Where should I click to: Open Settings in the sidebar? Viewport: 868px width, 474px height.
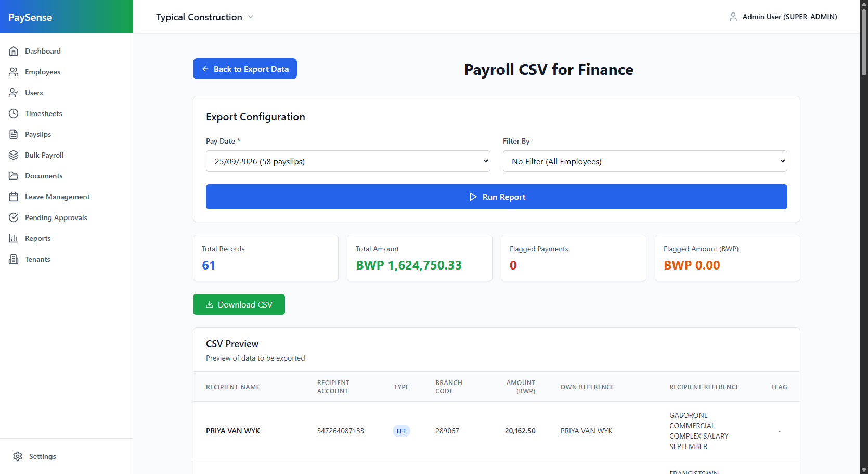[67, 456]
